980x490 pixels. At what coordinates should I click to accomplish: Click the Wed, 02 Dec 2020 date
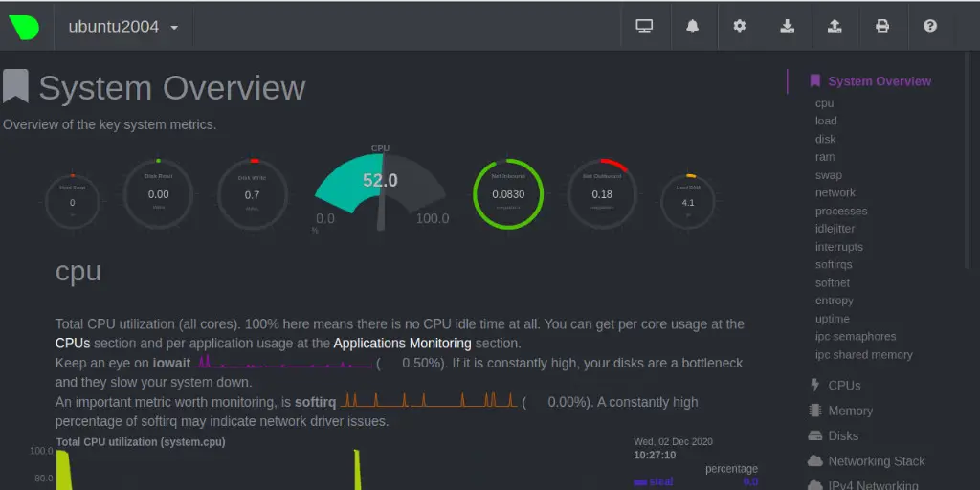(x=673, y=442)
